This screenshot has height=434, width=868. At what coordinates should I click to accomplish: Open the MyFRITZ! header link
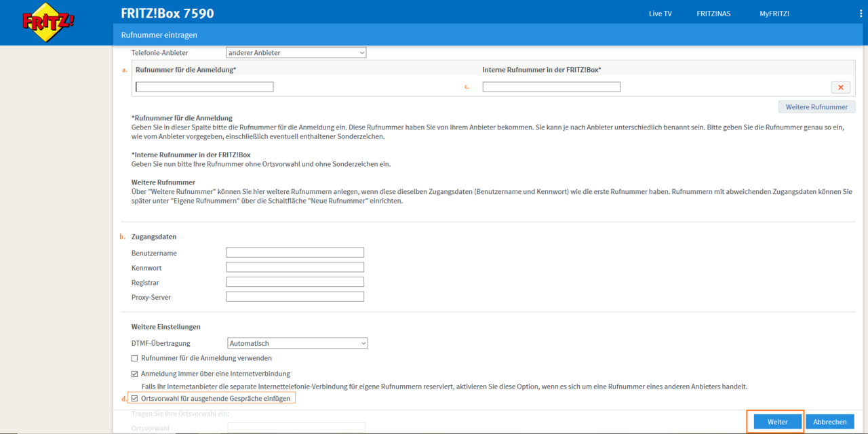click(774, 14)
